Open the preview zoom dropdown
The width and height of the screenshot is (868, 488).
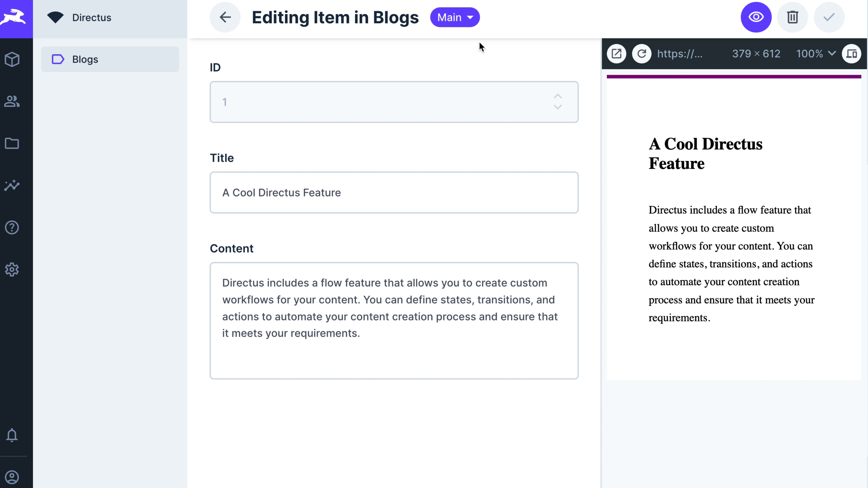pos(815,54)
